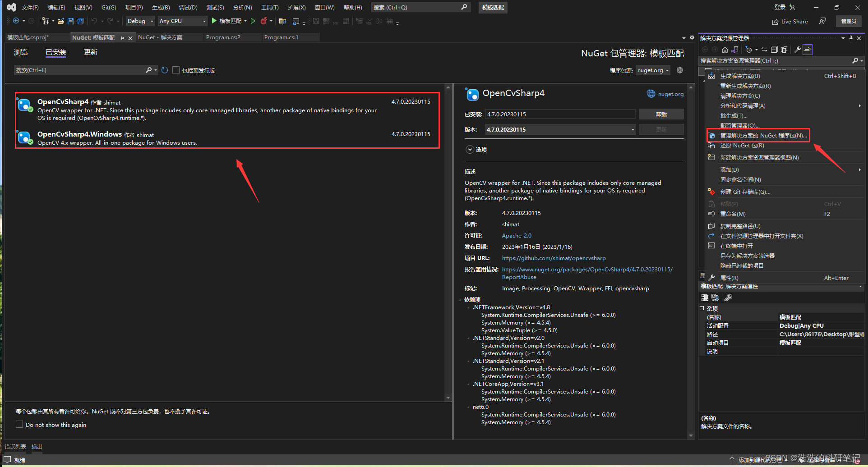Switch views icon in Solution Explorer toolbar

tap(735, 50)
